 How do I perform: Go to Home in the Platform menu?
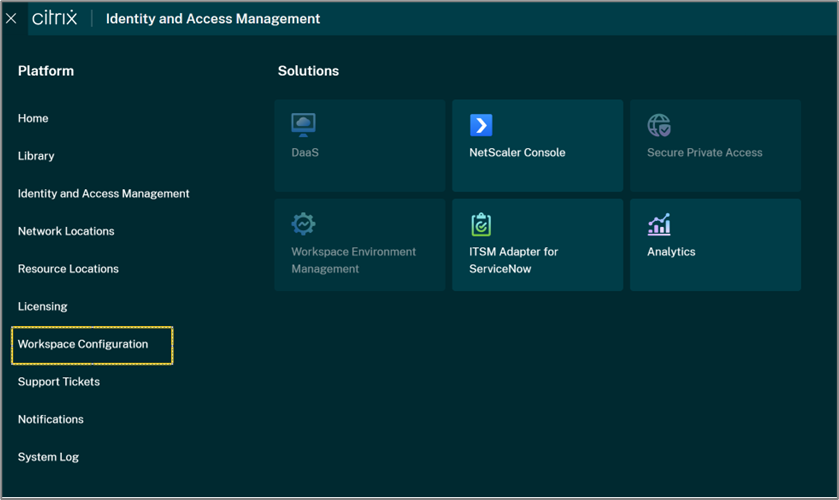(33, 118)
